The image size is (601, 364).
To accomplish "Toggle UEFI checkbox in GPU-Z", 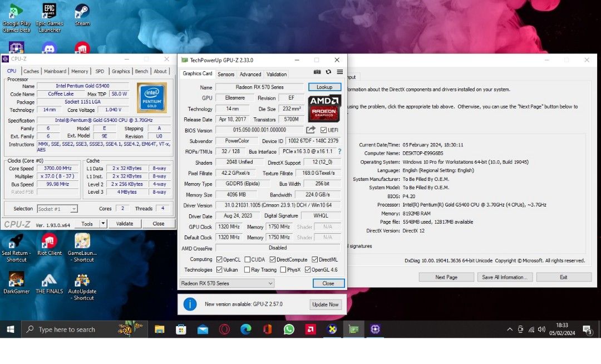I will click(x=323, y=130).
